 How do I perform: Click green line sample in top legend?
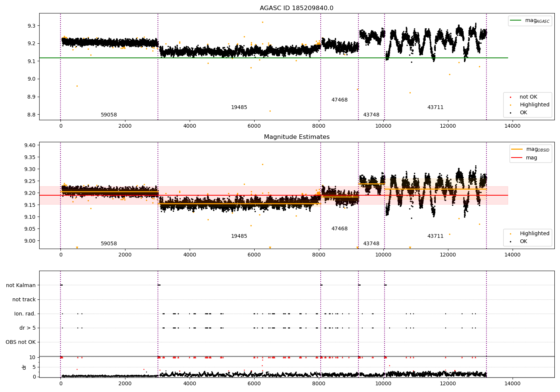point(516,21)
